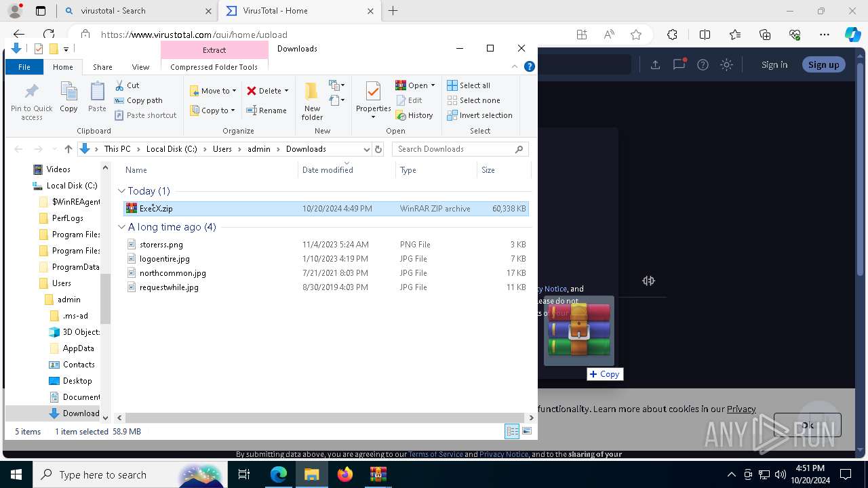The width and height of the screenshot is (868, 488).
Task: Open AppData folder in tree
Action: (x=79, y=348)
